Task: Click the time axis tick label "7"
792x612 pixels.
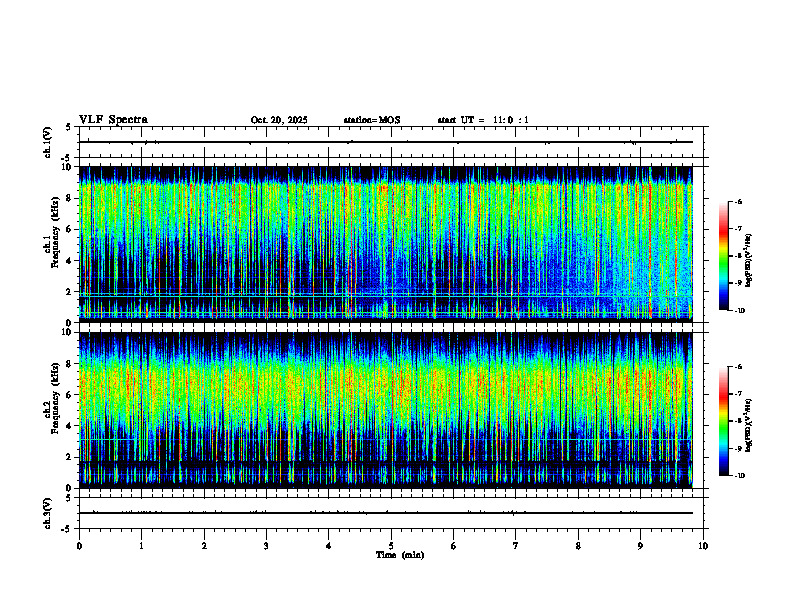Action: pyautogui.click(x=516, y=546)
